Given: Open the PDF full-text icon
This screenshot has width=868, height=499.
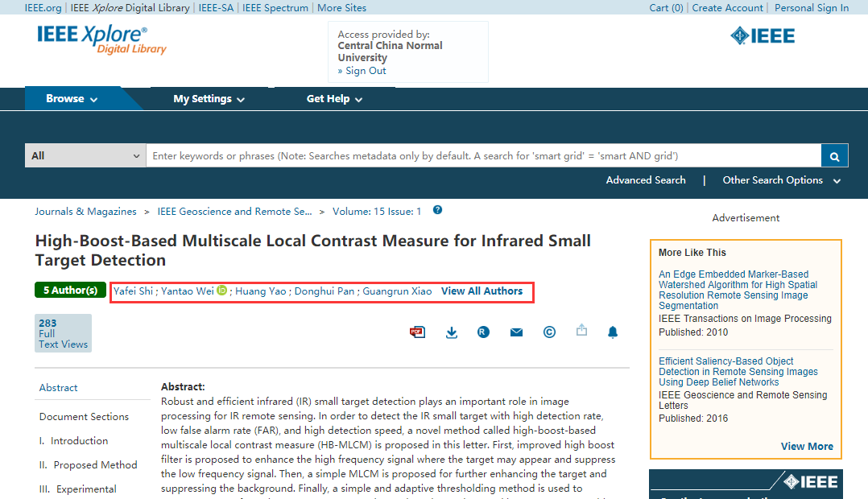Looking at the screenshot, I should click(x=417, y=332).
